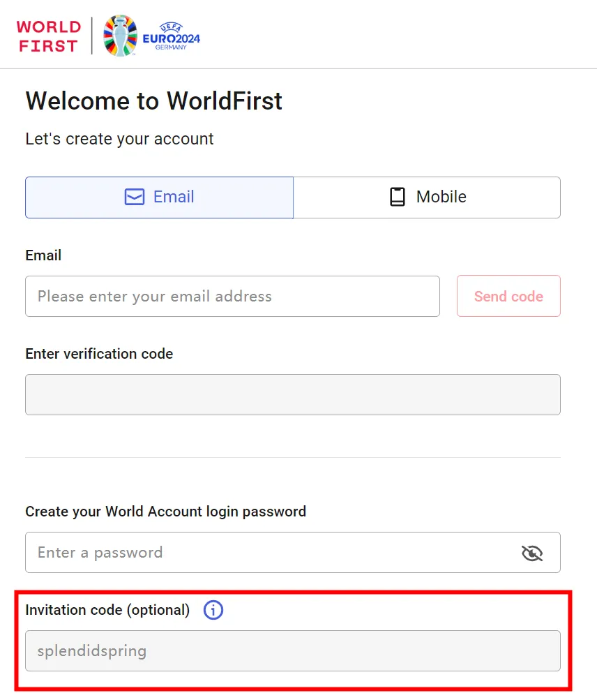Show password using the eye icon

(x=532, y=553)
